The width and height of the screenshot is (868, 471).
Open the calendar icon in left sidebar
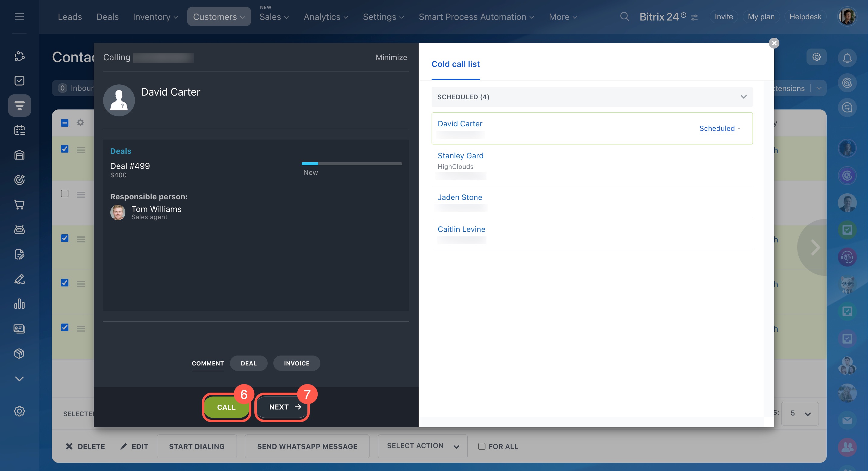[x=20, y=130]
